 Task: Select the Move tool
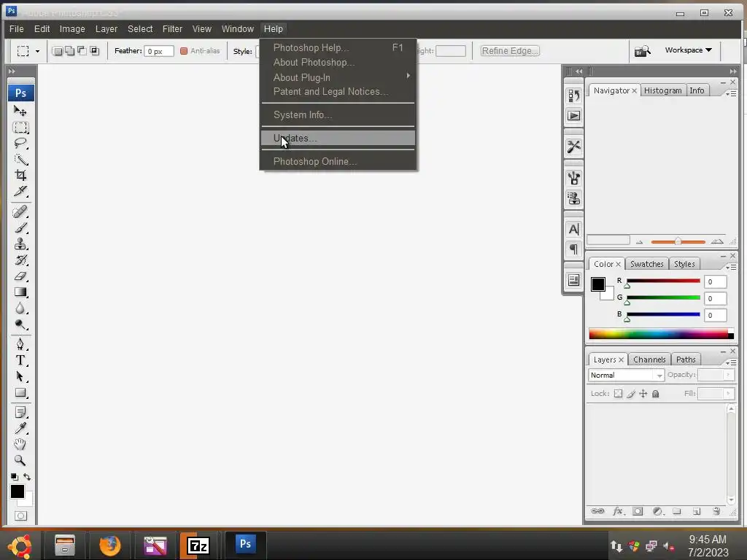coord(20,112)
